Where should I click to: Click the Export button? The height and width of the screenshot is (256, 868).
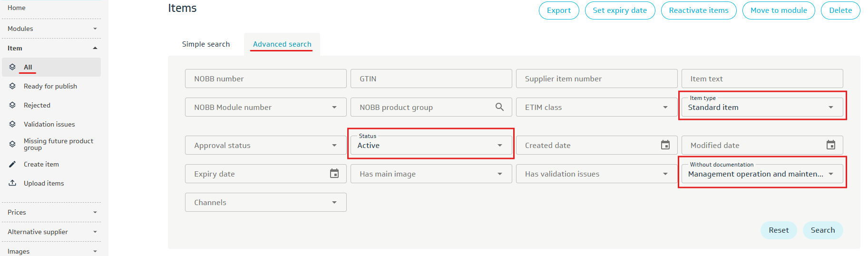click(558, 10)
